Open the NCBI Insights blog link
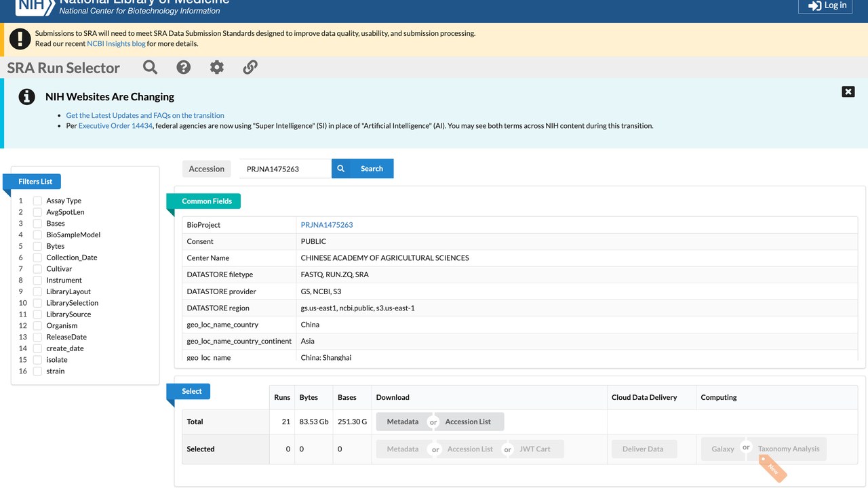The width and height of the screenshot is (868, 488). tap(116, 43)
